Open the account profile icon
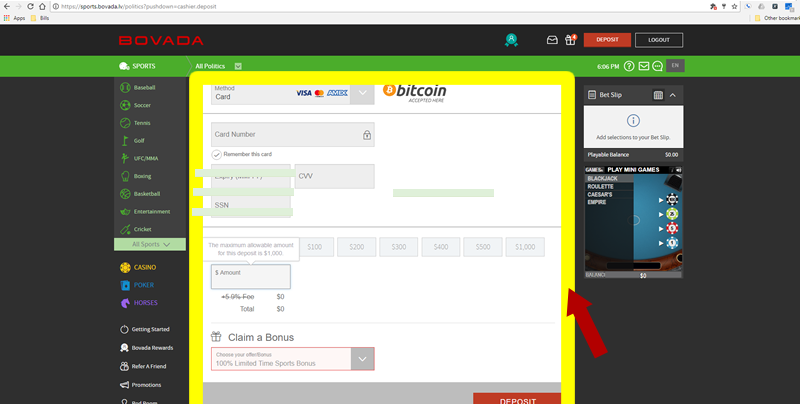Viewport: 800px width, 404px height. 511,40
